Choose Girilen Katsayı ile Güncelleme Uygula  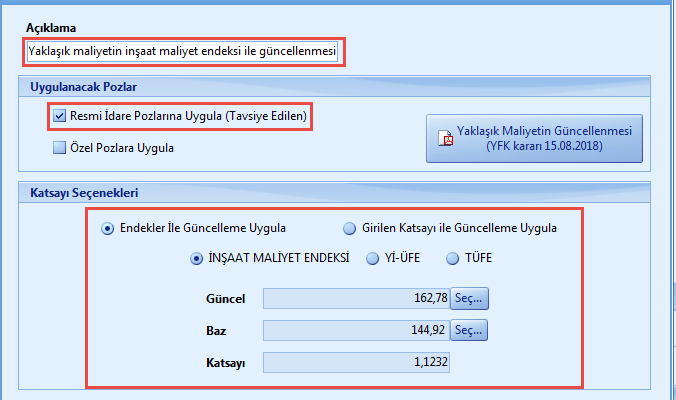pyautogui.click(x=349, y=228)
